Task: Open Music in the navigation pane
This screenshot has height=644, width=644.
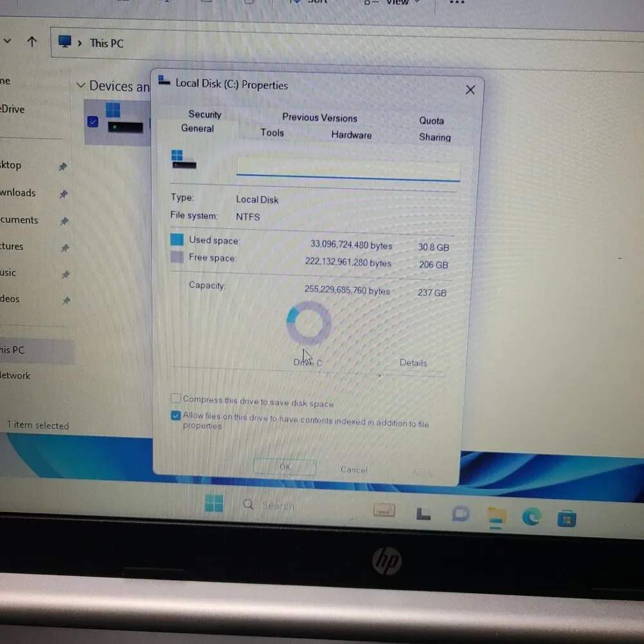Action: (x=8, y=272)
